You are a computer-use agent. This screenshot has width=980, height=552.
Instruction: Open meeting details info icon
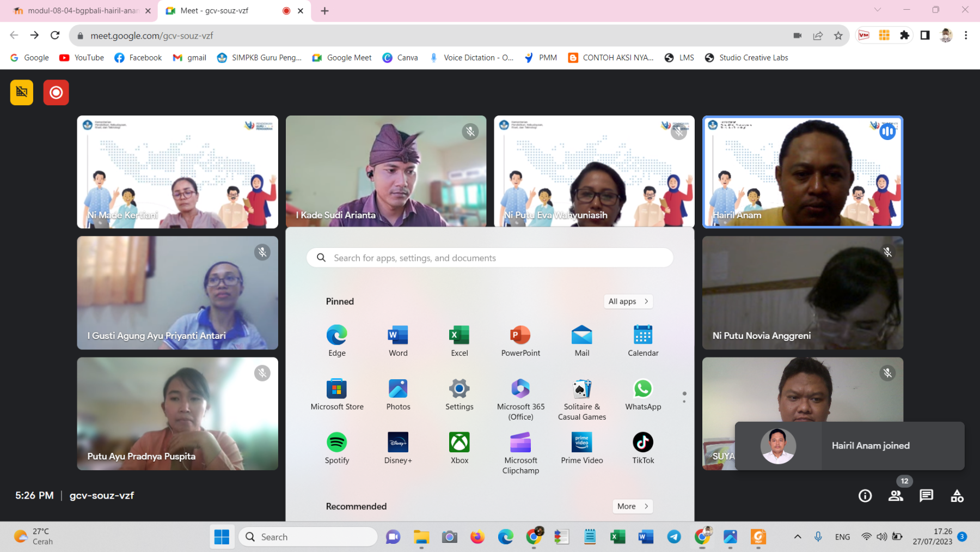tap(865, 495)
